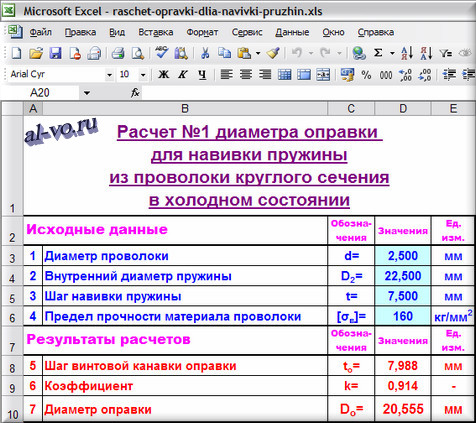Image resolution: width=476 pixels, height=423 pixels.
Task: Open the font size 10 dropdown
Action: coord(143,75)
